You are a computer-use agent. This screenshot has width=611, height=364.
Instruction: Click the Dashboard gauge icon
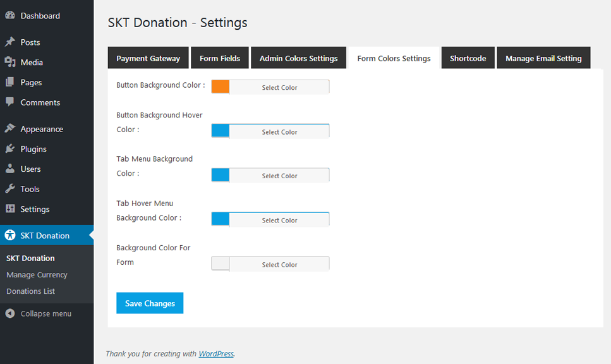[x=10, y=16]
